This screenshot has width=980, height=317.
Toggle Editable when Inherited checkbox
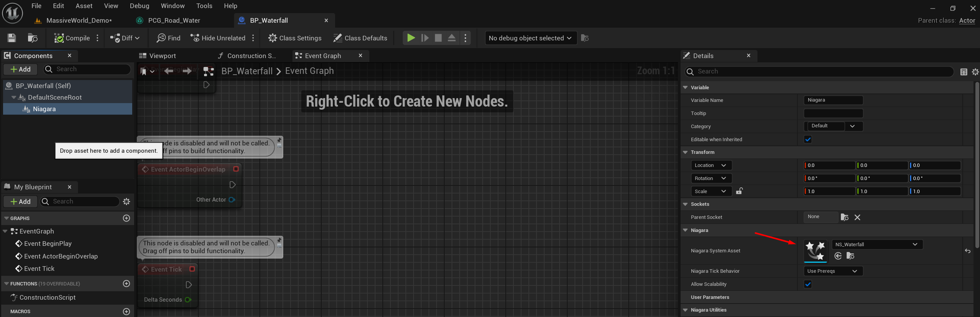tap(808, 139)
